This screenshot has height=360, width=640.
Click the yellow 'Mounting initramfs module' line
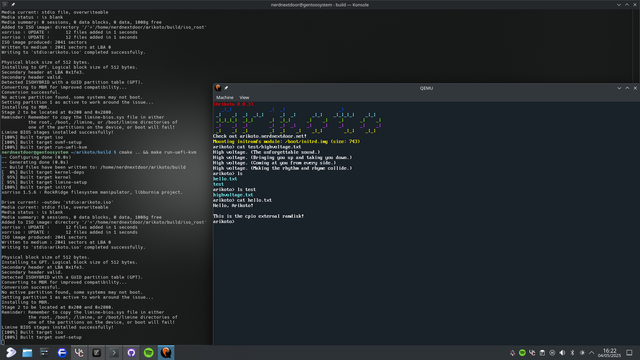pyautogui.click(x=287, y=142)
